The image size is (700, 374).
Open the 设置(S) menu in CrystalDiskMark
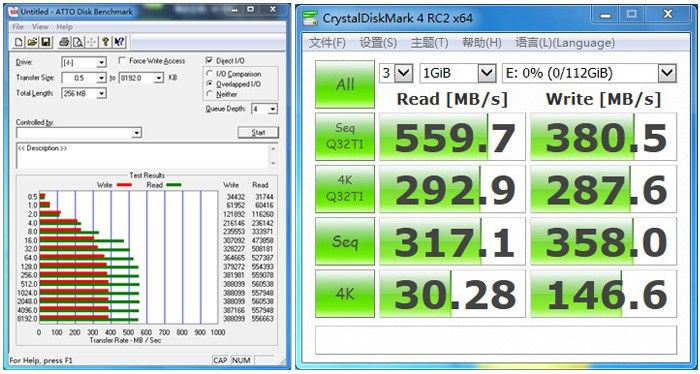[378, 43]
